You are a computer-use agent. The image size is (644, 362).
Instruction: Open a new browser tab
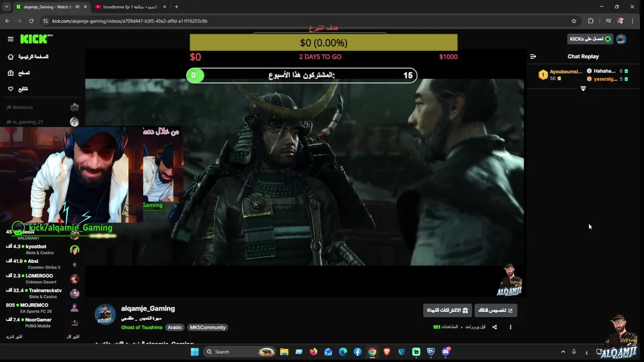(x=176, y=7)
